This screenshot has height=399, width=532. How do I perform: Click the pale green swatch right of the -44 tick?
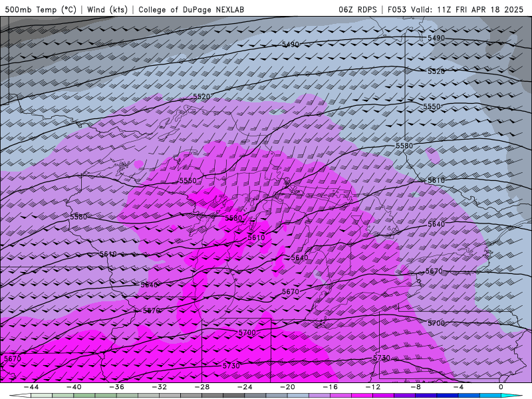(x=41, y=396)
